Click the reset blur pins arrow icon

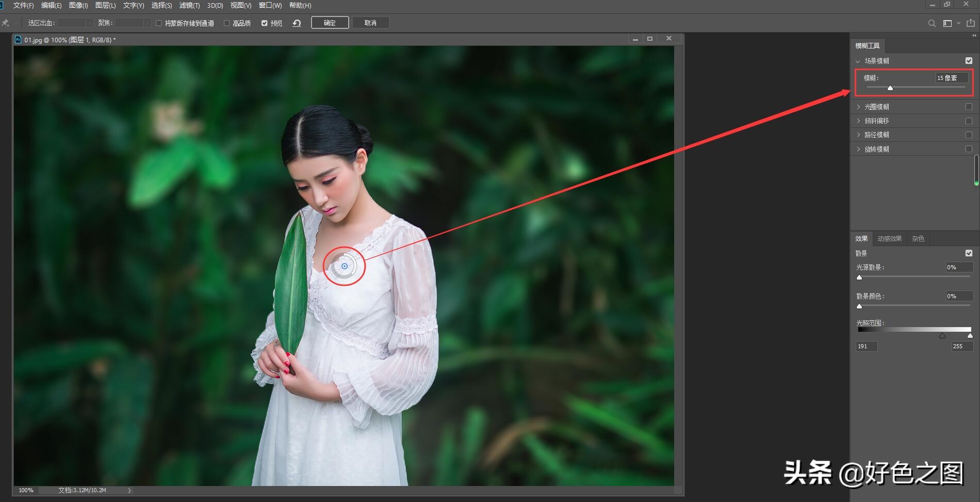coord(297,23)
